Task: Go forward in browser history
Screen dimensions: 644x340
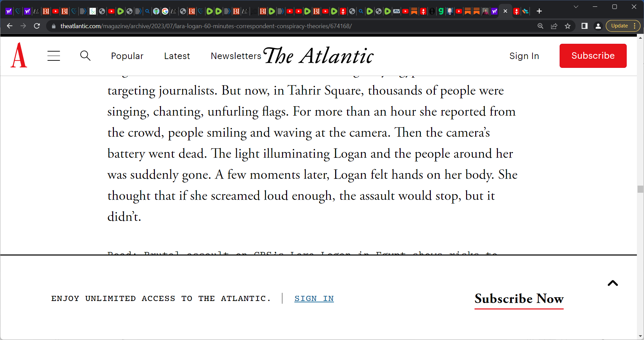Action: tap(23, 26)
